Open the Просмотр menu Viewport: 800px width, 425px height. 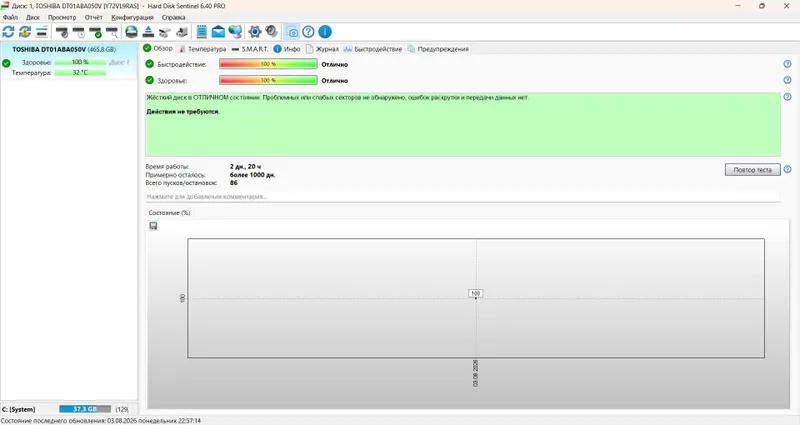pos(62,17)
